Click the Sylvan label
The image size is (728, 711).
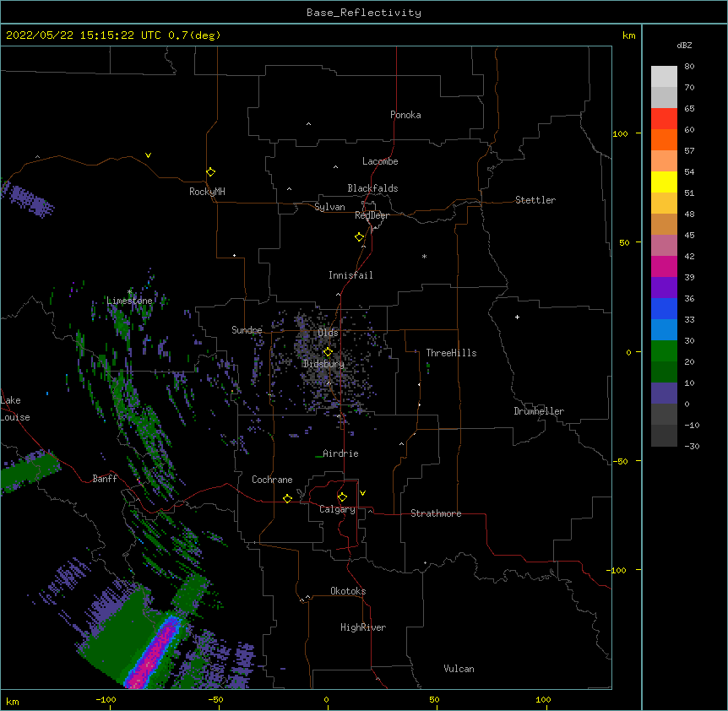pos(329,207)
